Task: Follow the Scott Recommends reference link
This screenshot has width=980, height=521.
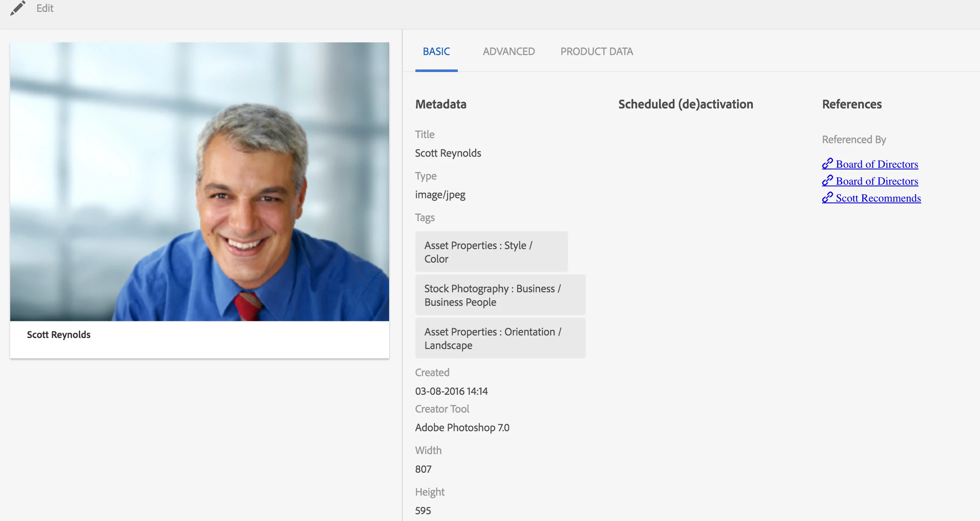Action: (878, 198)
